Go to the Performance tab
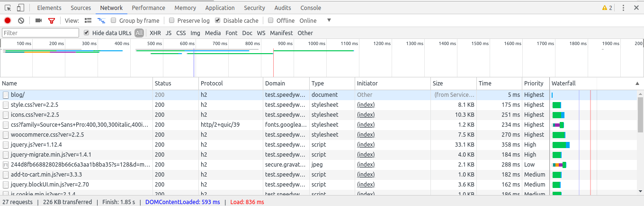This screenshot has height=206, width=644. pos(149,8)
